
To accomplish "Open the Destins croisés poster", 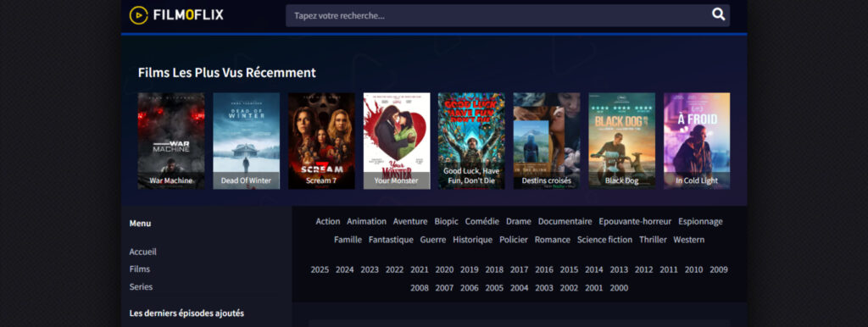I will pyautogui.click(x=547, y=141).
